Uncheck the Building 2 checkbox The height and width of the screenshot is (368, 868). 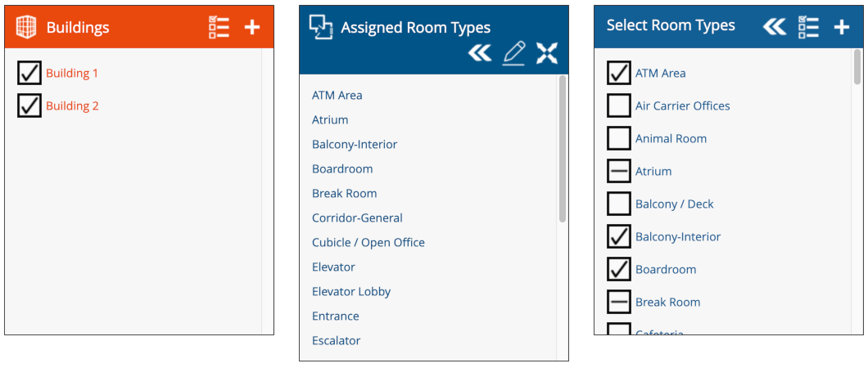pos(29,105)
